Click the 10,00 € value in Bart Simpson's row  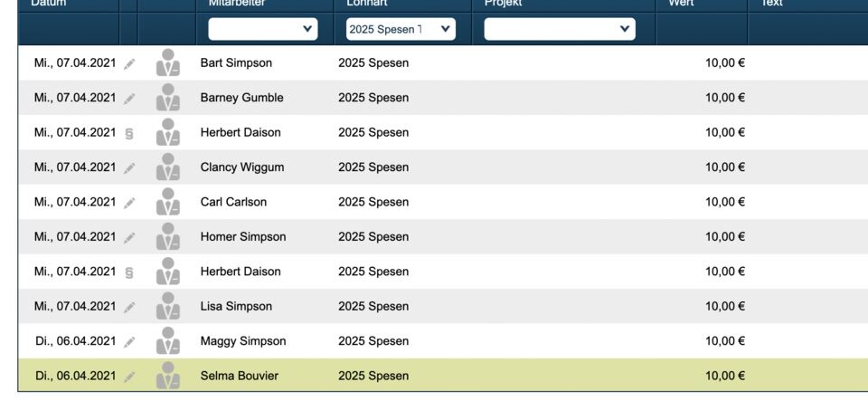tap(724, 63)
